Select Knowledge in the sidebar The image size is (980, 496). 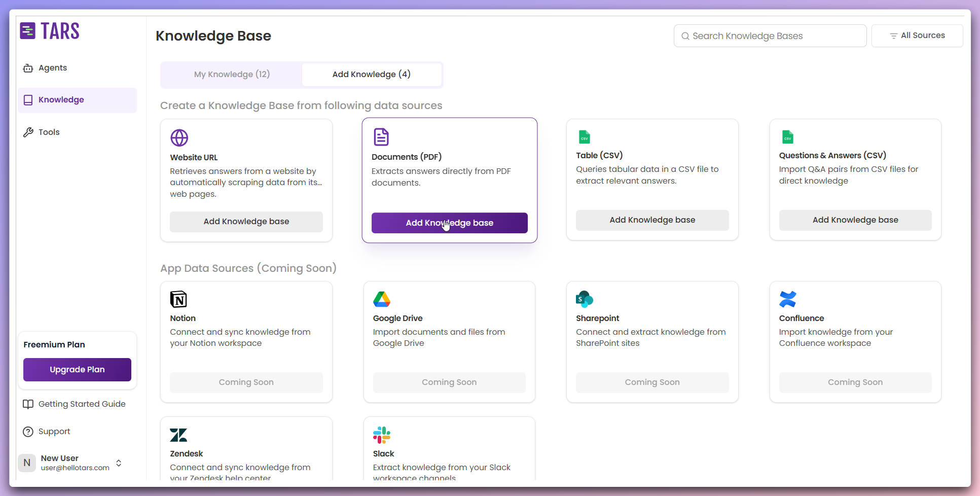tap(77, 100)
